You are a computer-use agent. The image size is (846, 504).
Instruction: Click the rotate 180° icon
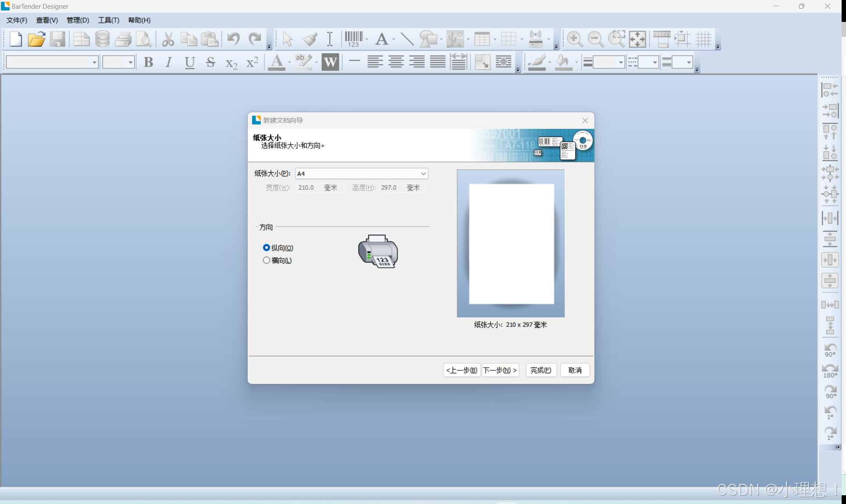[x=830, y=371]
